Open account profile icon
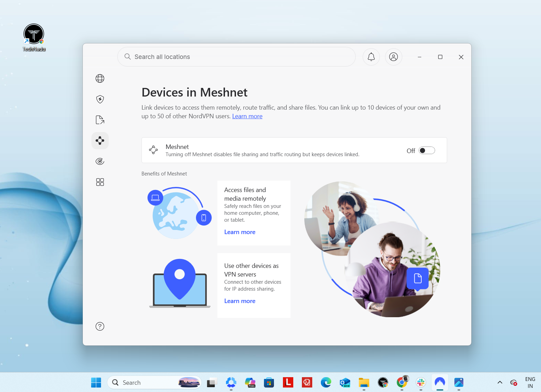Screen dimensions: 541x392 [394, 57]
